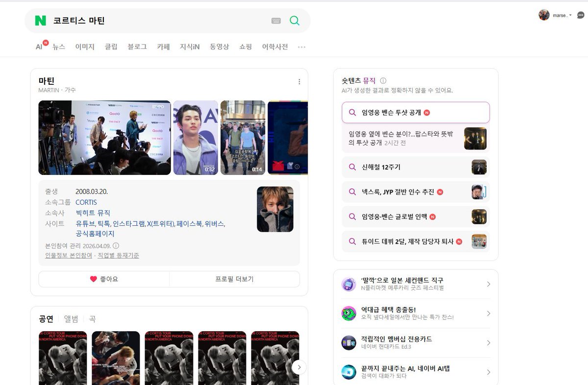Click the chevron on the 네이버 AI탭 row
This screenshot has height=385, width=588.
coord(488,372)
